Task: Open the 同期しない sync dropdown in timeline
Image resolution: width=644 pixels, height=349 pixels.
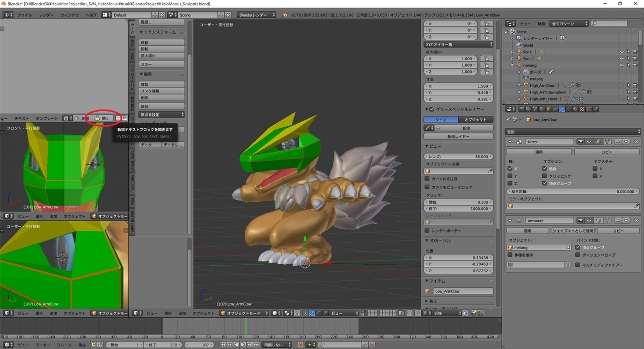Action: [x=276, y=345]
